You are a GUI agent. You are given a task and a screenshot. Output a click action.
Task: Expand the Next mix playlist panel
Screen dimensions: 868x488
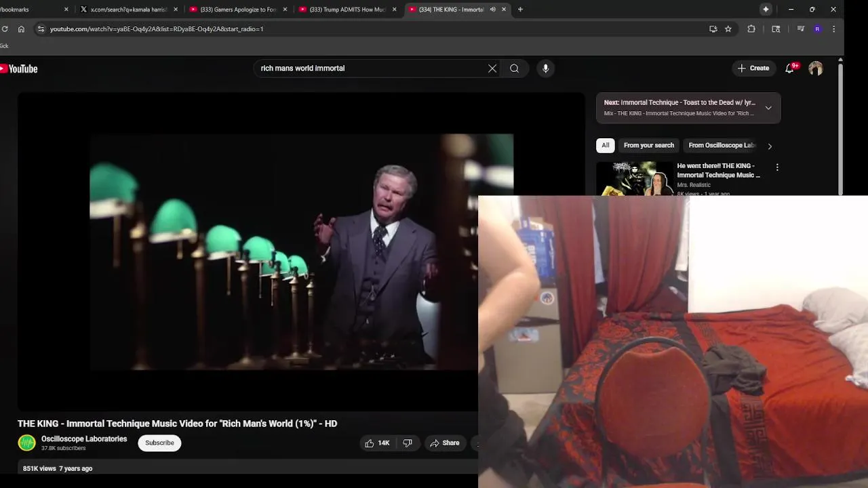768,108
